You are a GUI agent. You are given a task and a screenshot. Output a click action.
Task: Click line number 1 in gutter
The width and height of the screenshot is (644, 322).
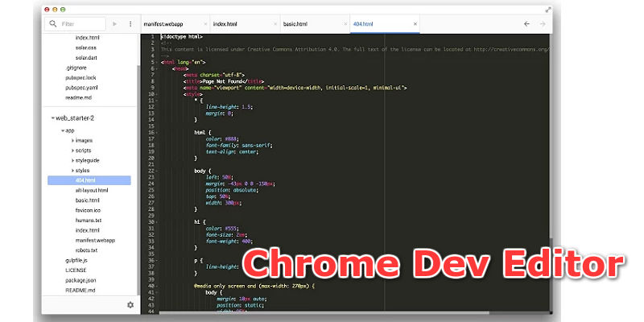coord(152,36)
